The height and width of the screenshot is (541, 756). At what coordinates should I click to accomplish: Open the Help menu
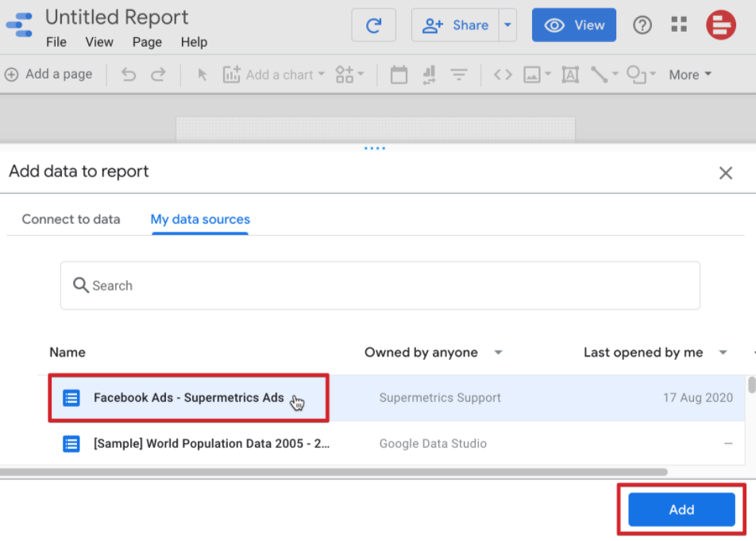(x=194, y=42)
